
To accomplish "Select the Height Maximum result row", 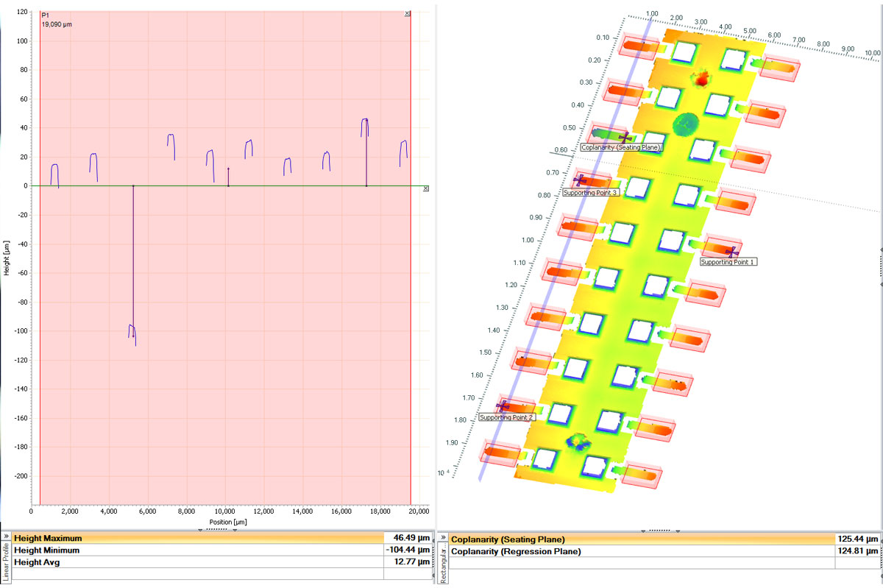I will tap(199, 539).
